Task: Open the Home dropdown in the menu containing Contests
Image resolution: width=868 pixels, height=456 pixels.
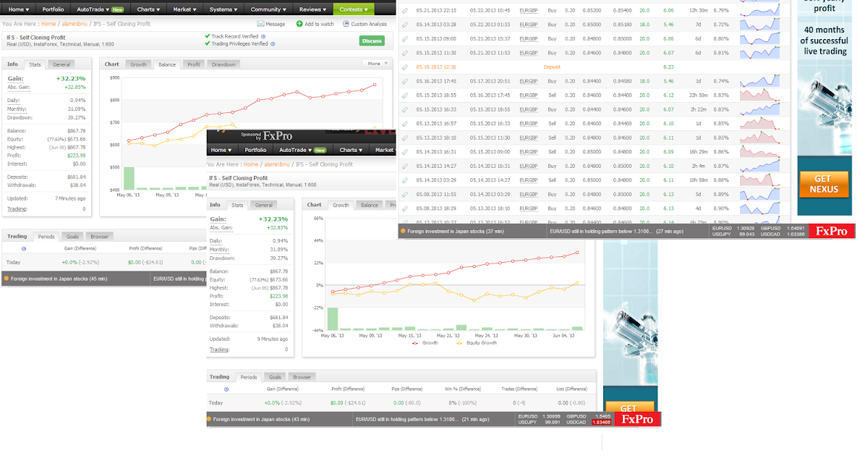Action: coord(19,9)
